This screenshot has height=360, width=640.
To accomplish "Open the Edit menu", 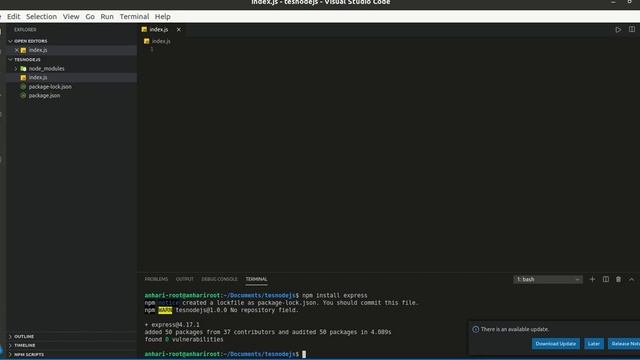I will coord(13,17).
